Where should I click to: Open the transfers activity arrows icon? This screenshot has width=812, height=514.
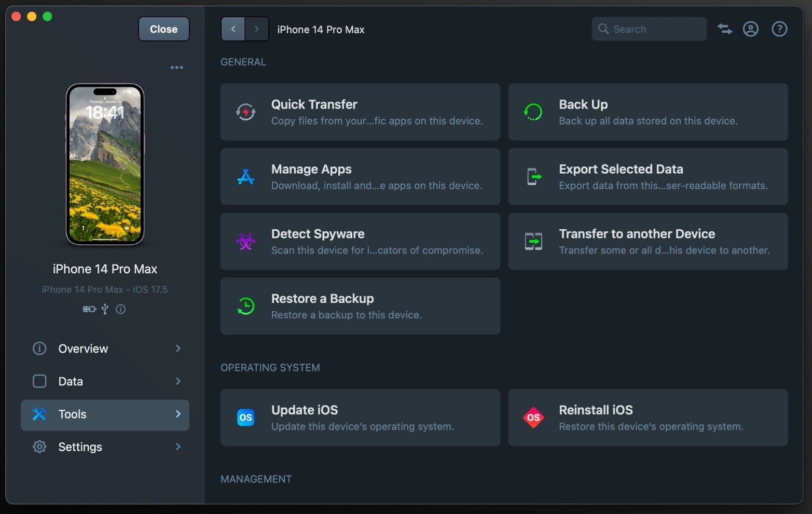pyautogui.click(x=725, y=29)
